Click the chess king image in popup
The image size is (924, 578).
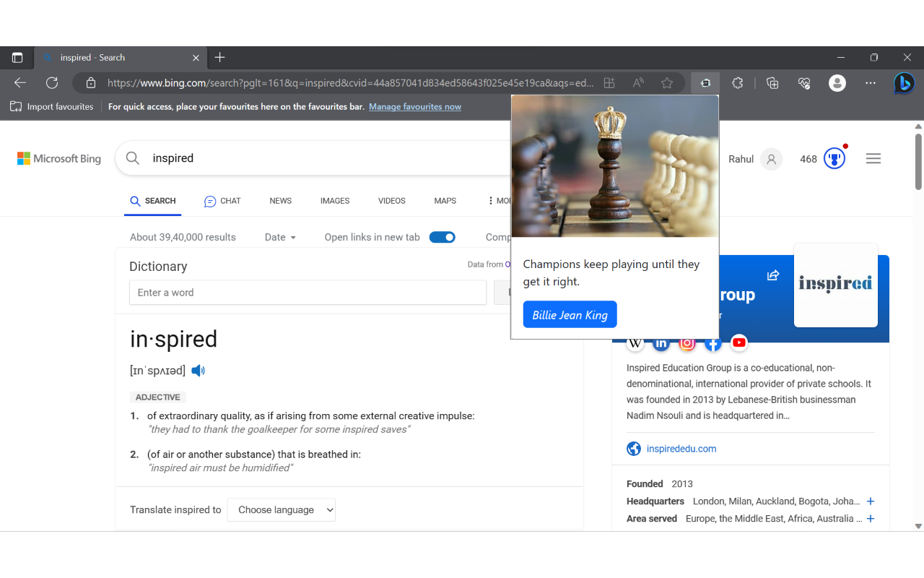614,166
